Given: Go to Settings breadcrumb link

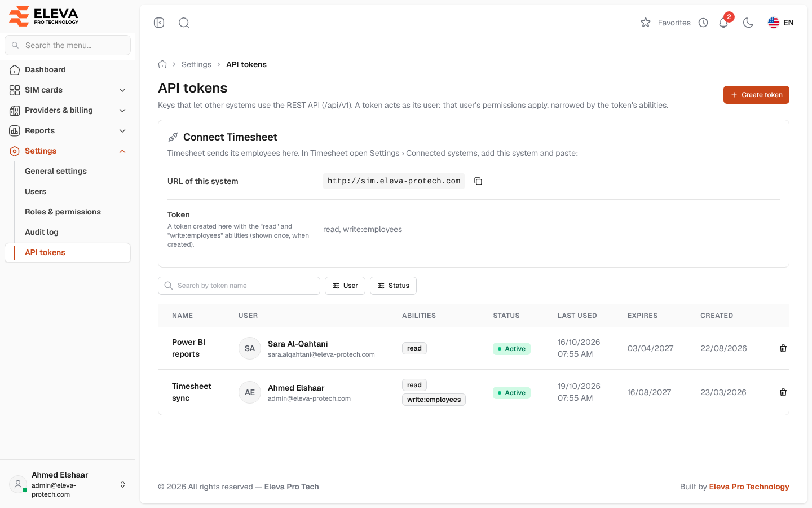Looking at the screenshot, I should click(x=196, y=64).
